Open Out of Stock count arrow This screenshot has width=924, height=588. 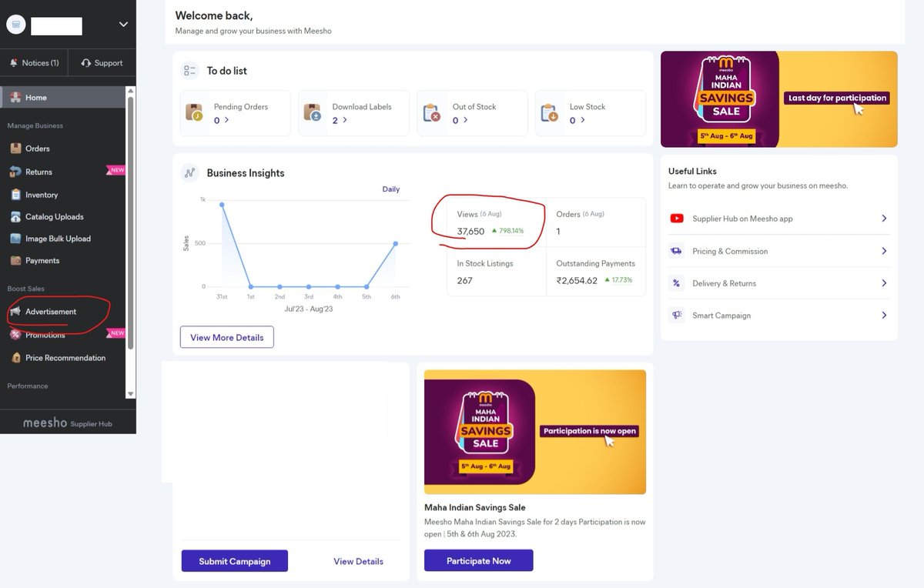(464, 120)
